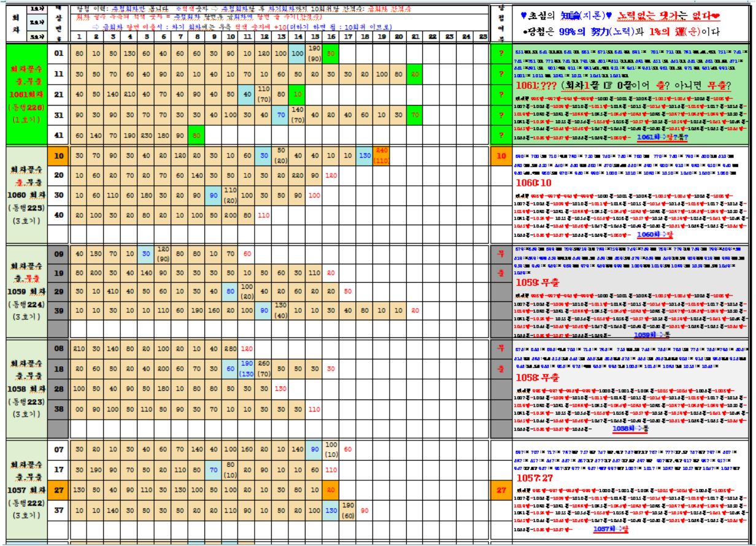
Task: Select the orange result cell showing 27
Action: pos(501,490)
